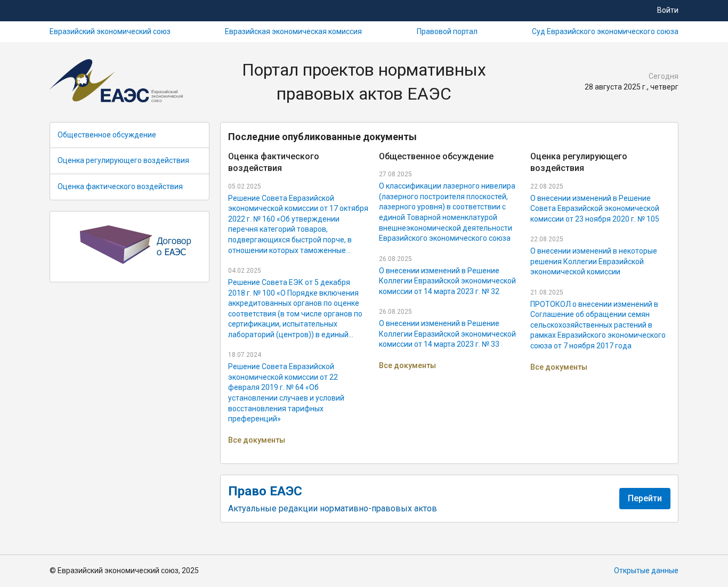Viewport: 728px width, 587px height.
Task: Click the copyright text Евразийский экономический союз, 2025
Action: pyautogui.click(x=124, y=570)
